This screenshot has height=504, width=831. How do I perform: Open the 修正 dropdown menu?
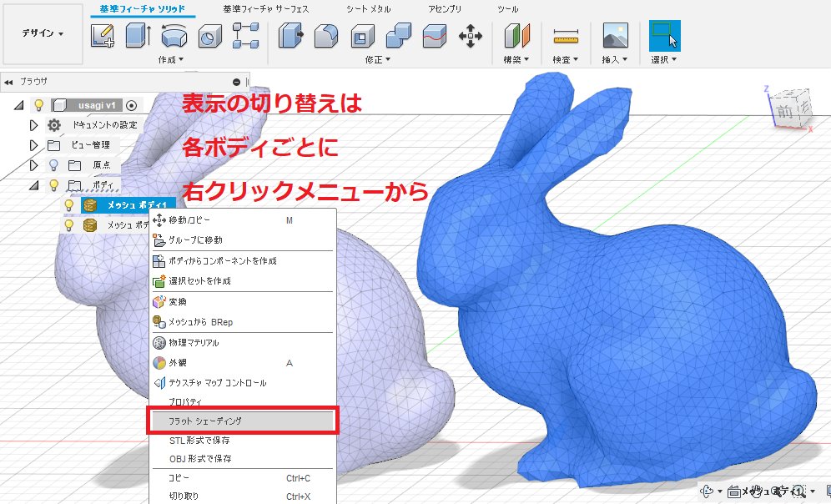pyautogui.click(x=377, y=59)
